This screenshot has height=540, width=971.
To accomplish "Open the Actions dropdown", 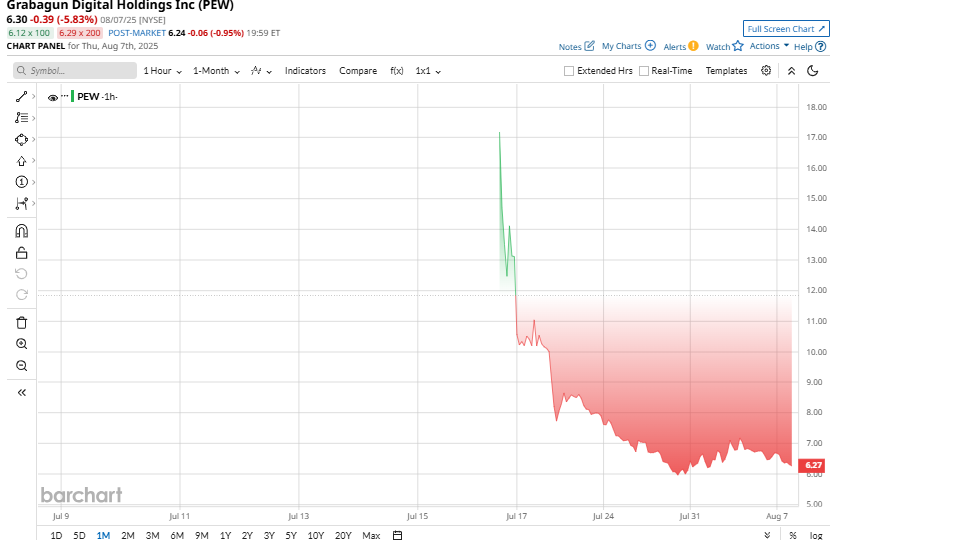I will tap(769, 46).
